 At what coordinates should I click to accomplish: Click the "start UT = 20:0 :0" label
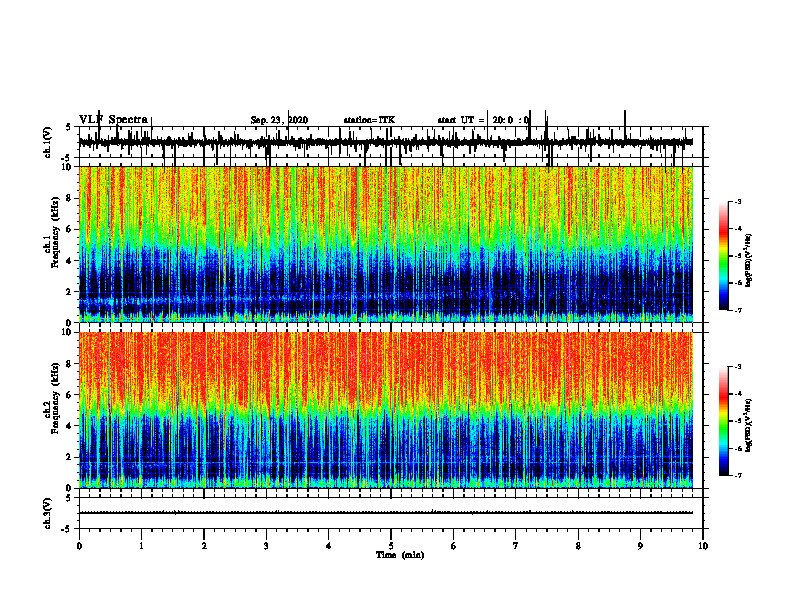(483, 120)
